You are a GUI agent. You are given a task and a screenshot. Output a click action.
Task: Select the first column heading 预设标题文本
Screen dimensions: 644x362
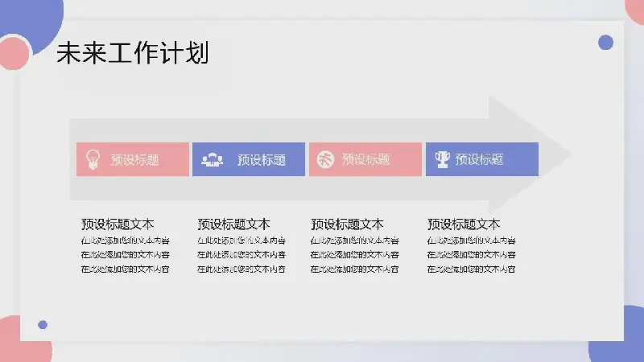click(x=118, y=224)
